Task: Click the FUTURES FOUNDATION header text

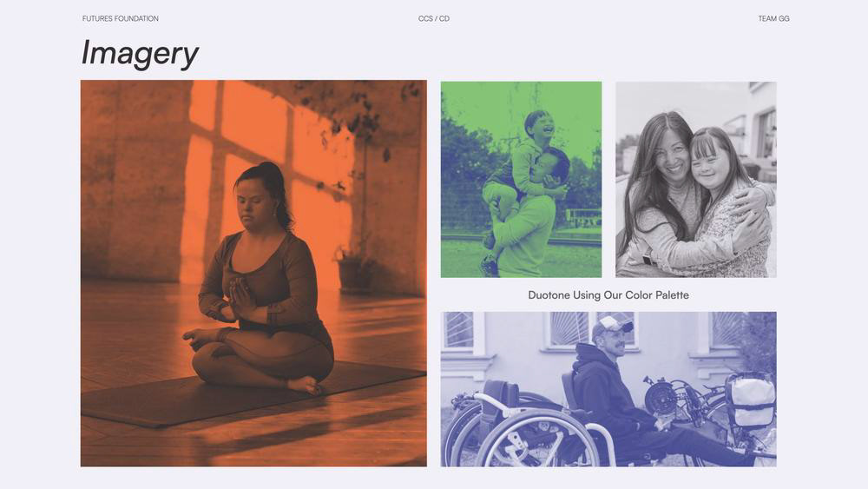Action: click(x=120, y=19)
